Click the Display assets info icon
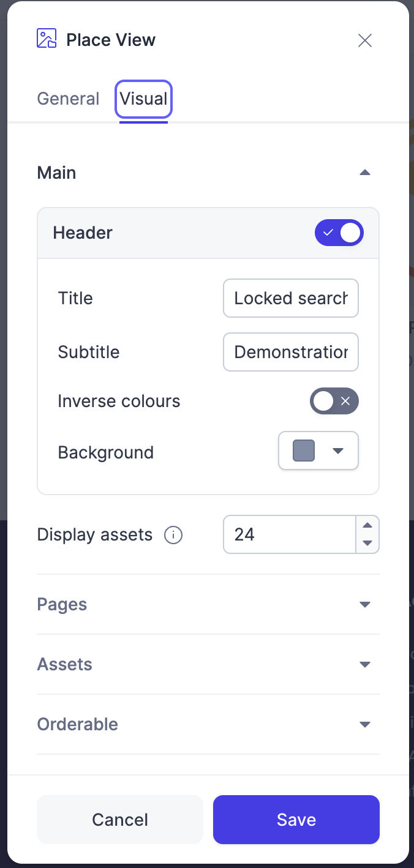414x868 pixels. click(x=173, y=535)
